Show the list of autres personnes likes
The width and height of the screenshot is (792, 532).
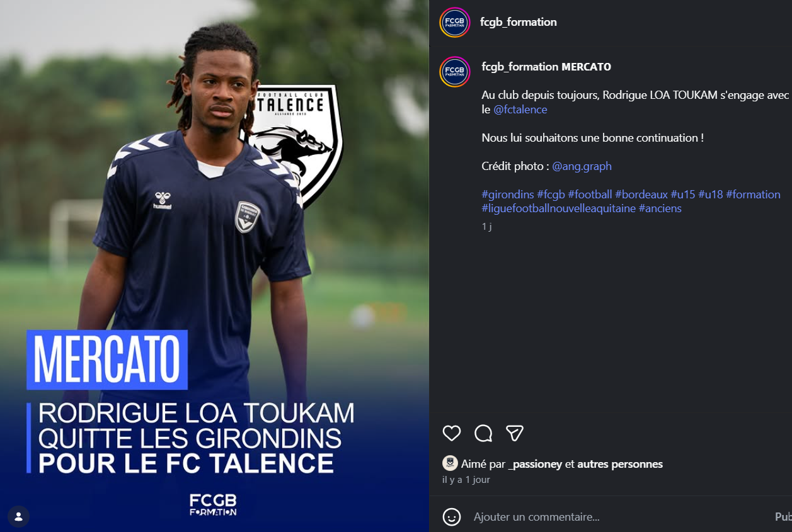pyautogui.click(x=620, y=464)
